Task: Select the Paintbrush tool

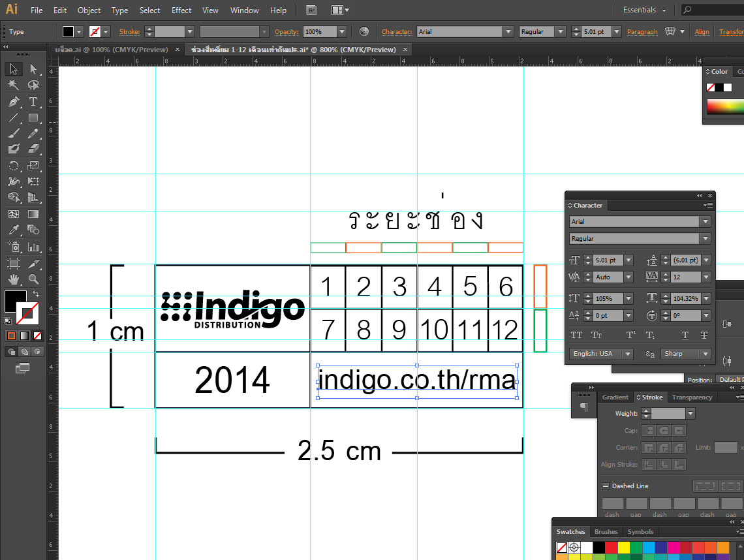Action: 13,134
